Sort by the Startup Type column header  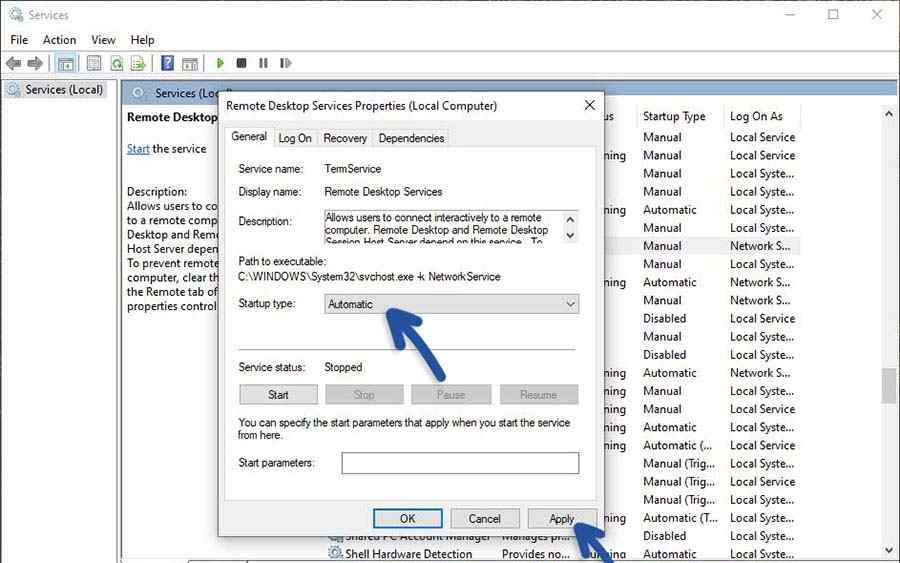click(674, 116)
